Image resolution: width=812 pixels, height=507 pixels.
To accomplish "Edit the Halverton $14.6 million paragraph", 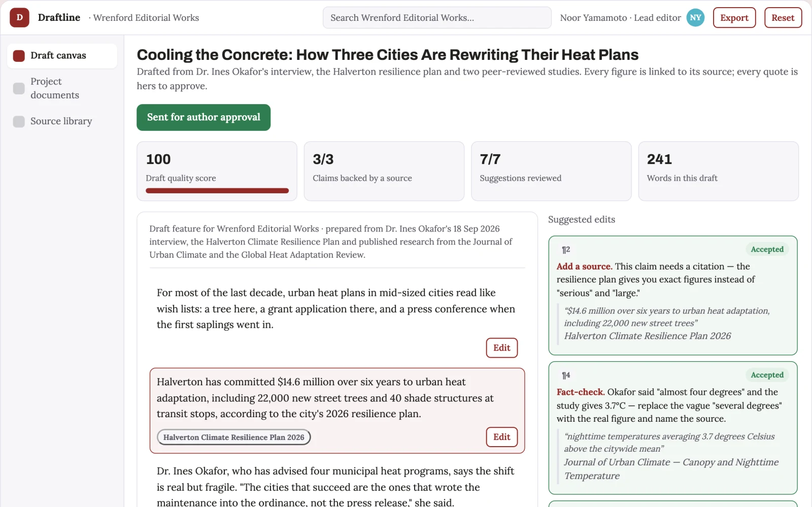I will coord(502,437).
